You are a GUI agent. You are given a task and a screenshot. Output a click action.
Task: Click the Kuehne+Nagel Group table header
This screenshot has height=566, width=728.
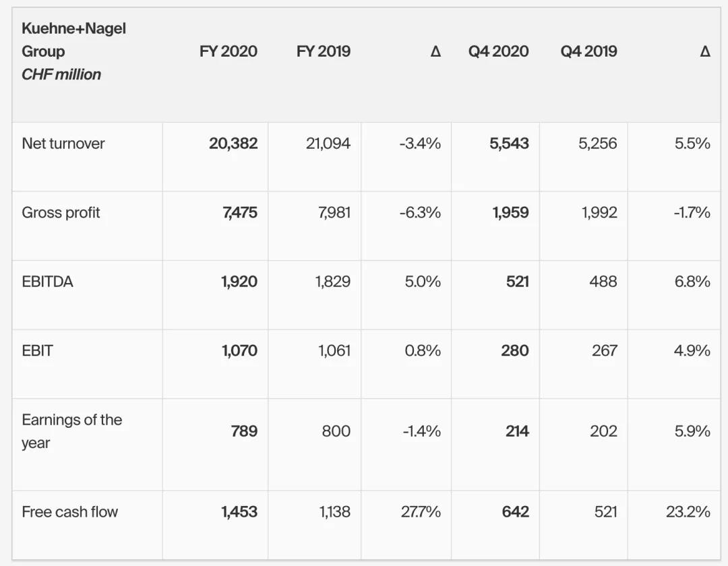tap(73, 40)
